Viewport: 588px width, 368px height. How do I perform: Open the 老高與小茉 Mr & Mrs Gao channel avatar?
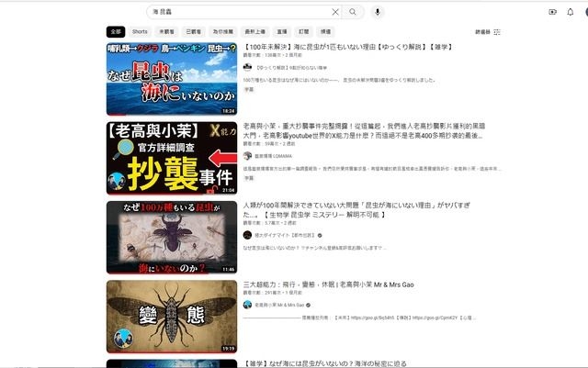point(247,305)
